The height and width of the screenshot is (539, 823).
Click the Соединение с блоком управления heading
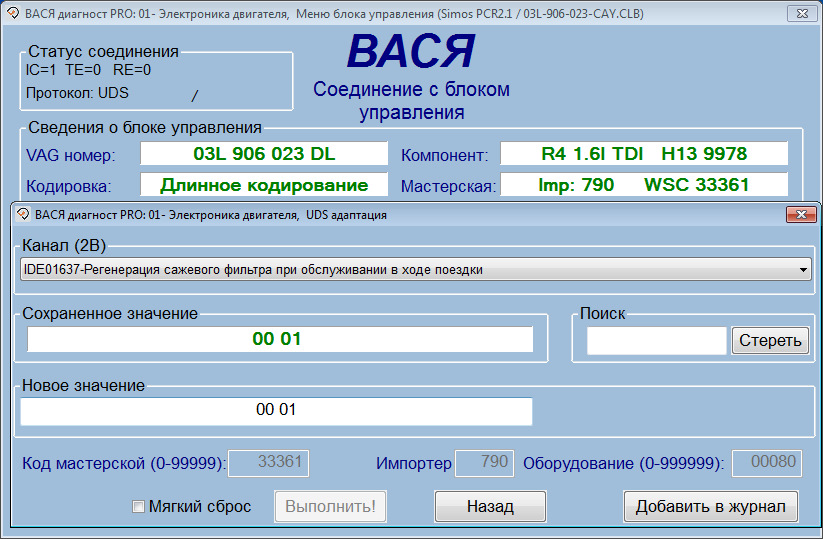point(412,100)
